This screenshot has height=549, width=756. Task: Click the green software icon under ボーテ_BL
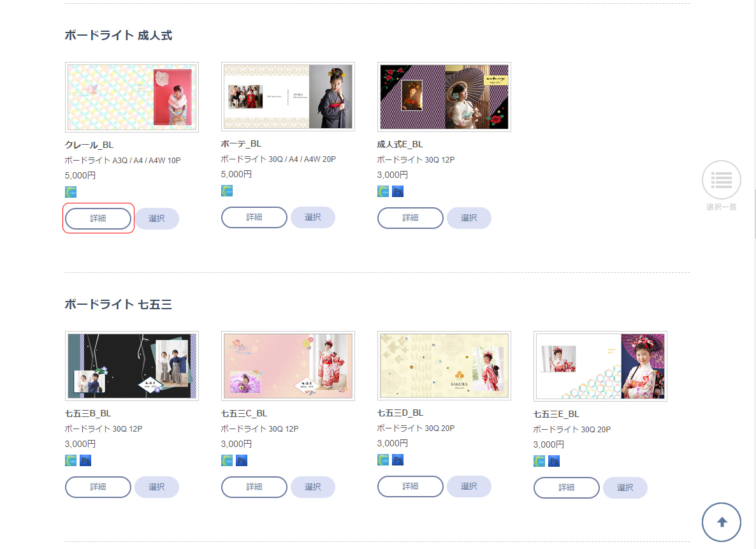[227, 191]
